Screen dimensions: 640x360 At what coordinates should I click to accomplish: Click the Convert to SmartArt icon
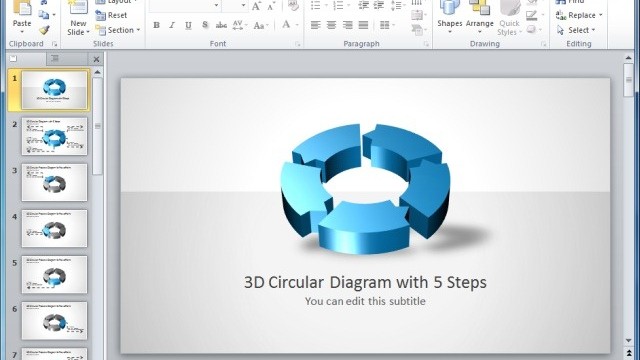[416, 29]
